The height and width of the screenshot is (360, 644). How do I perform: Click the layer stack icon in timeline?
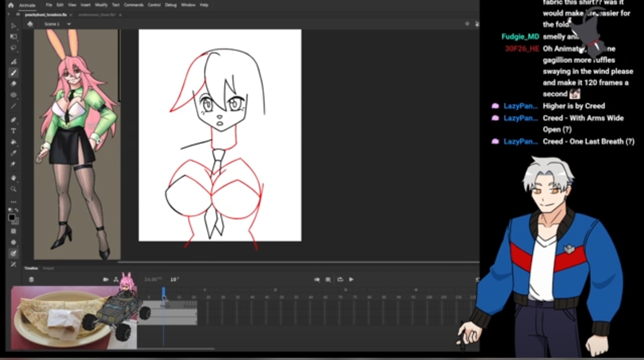(x=31, y=280)
